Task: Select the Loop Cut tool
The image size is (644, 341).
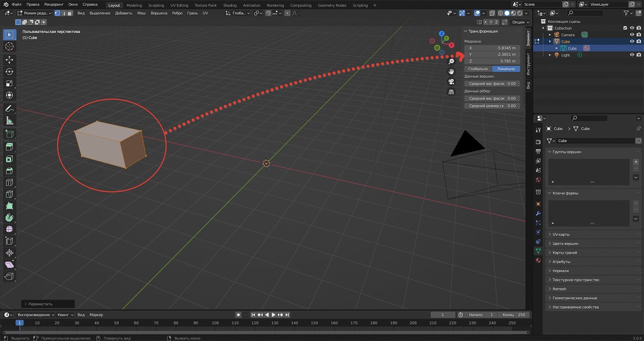Action: [x=9, y=182]
